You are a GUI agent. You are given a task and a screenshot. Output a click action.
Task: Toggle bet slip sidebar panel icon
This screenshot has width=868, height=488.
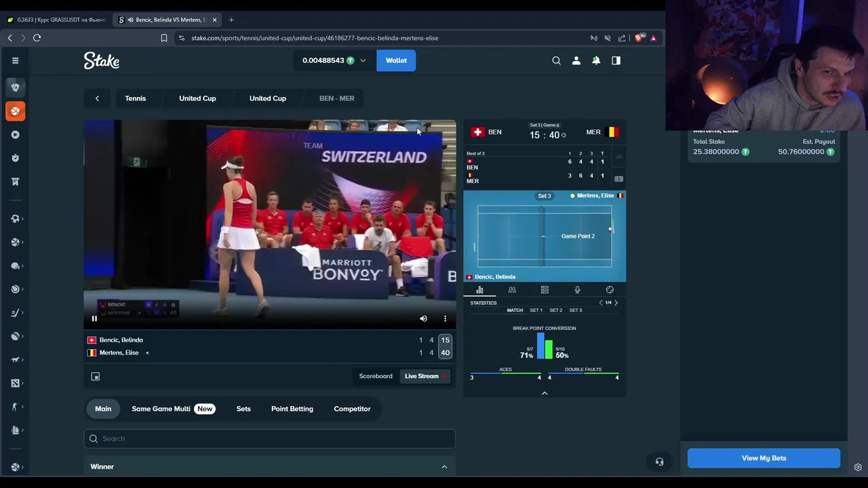616,60
